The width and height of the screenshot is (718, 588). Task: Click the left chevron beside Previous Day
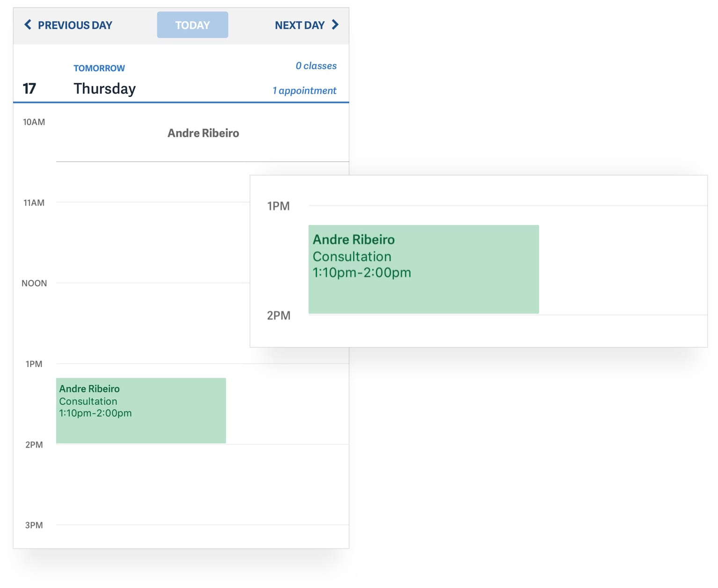[28, 25]
